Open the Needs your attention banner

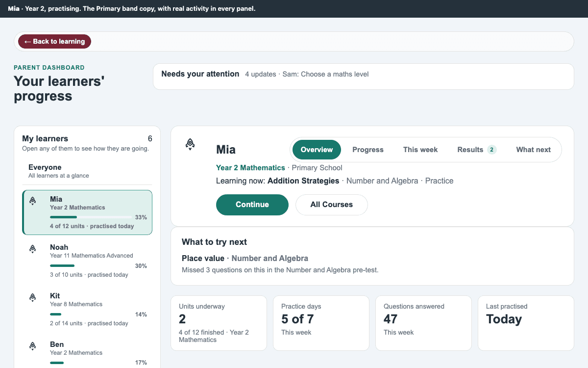(x=363, y=77)
